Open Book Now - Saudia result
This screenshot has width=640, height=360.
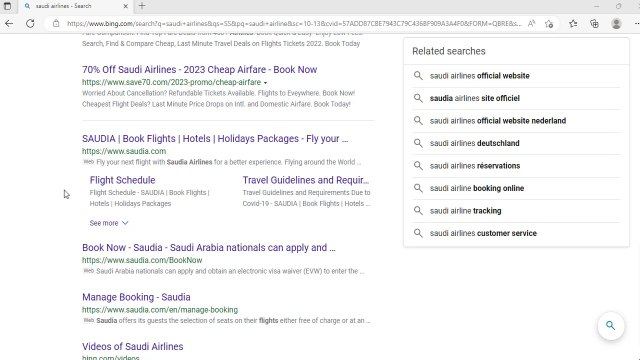tap(209, 248)
